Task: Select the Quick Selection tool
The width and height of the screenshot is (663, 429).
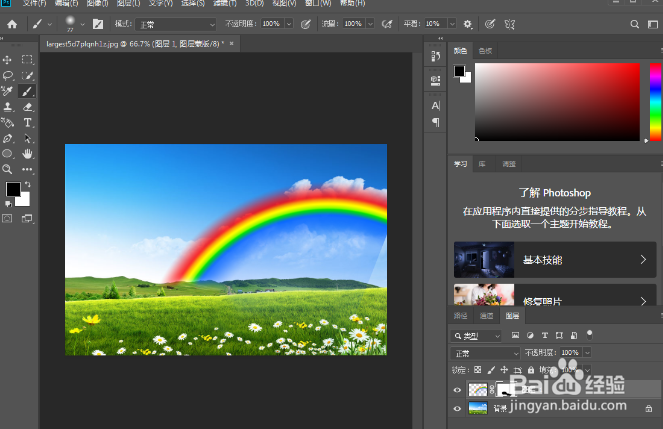Action: click(27, 76)
